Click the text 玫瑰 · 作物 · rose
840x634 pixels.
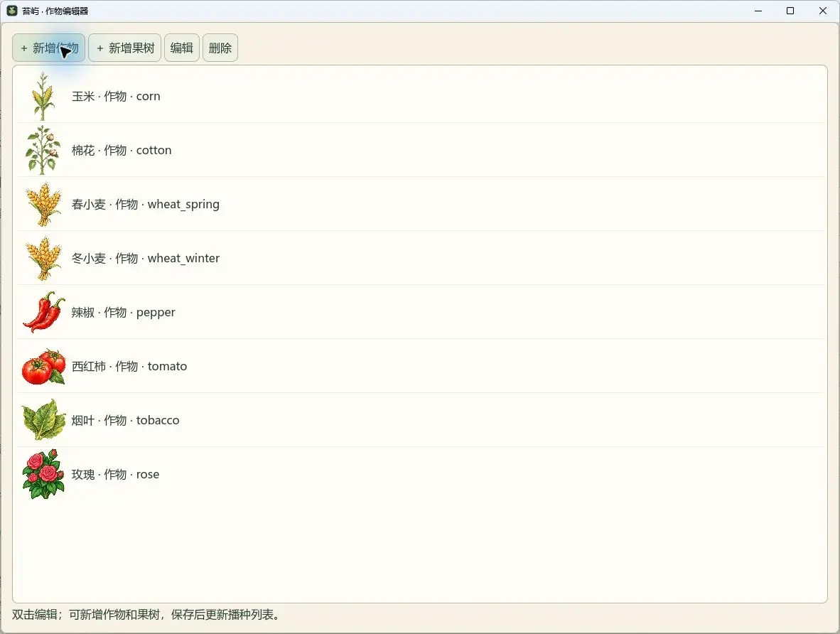coord(115,474)
